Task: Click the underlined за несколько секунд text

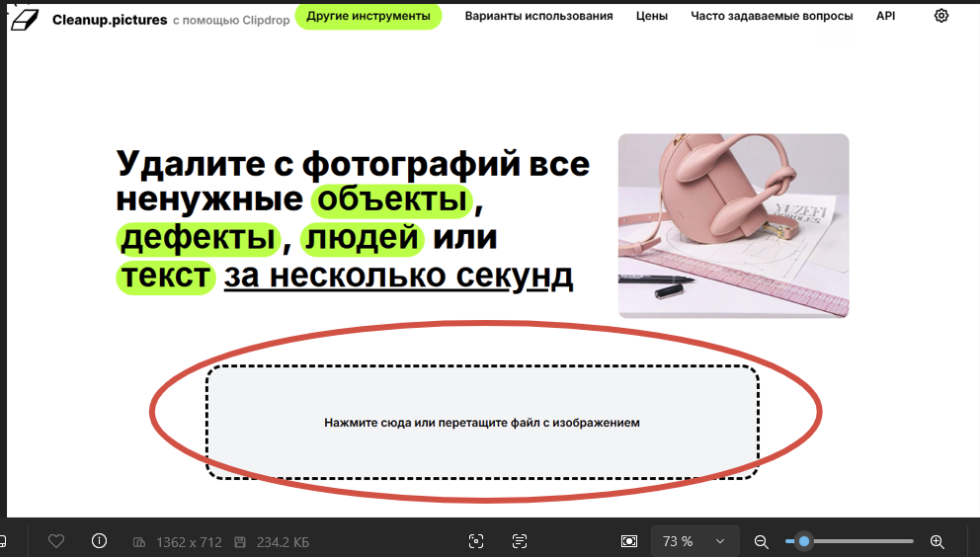Action: point(399,276)
